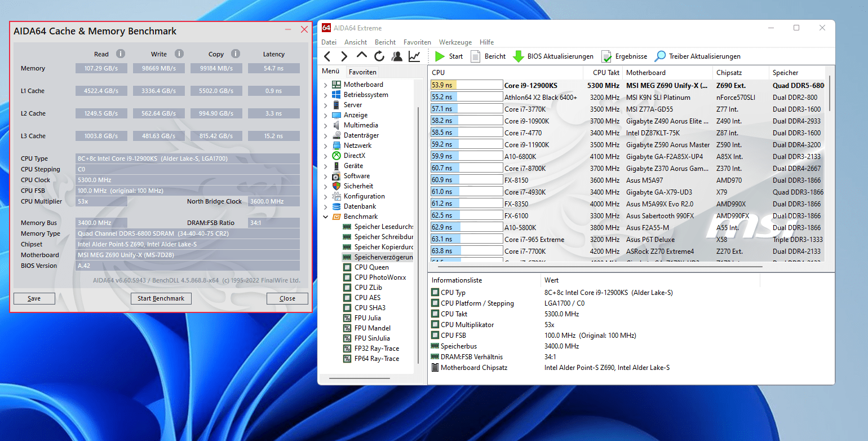The image size is (868, 441).
Task: Go back with the left arrow toolbar icon
Action: (x=327, y=56)
